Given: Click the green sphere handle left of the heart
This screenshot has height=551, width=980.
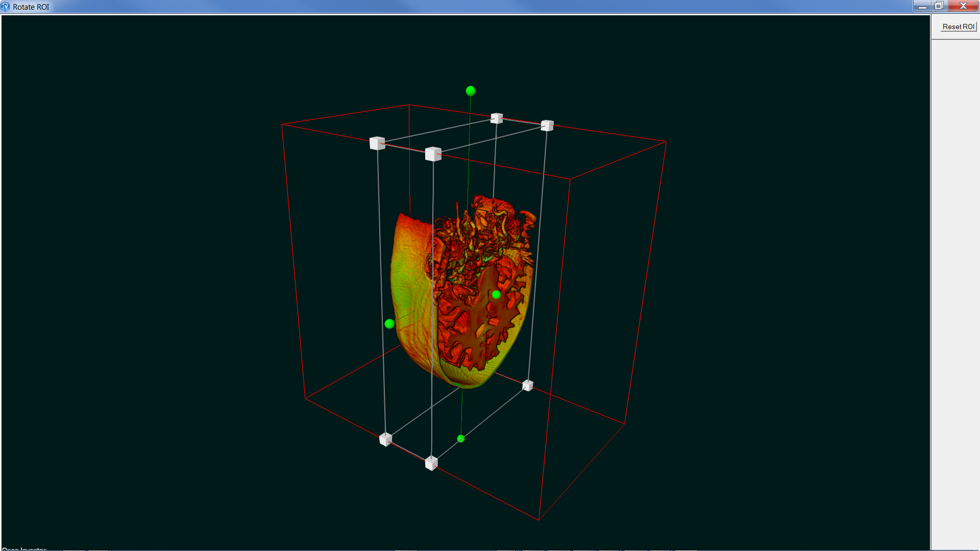Looking at the screenshot, I should tap(389, 324).
